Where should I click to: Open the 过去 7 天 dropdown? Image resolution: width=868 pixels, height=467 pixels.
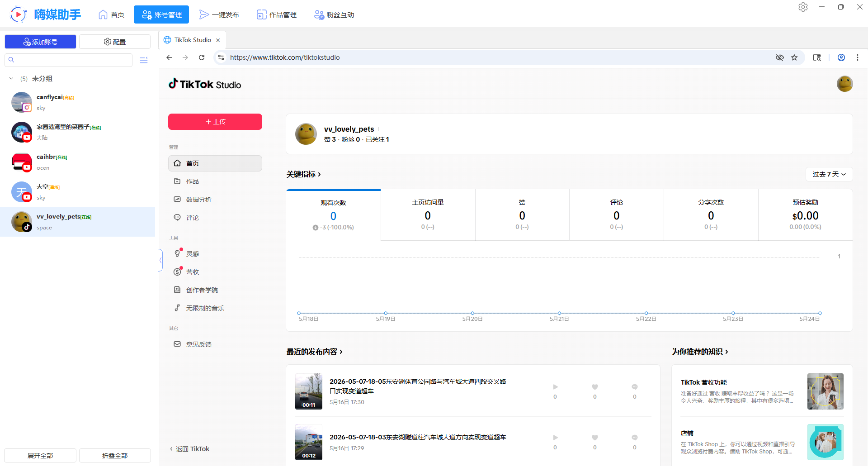[x=829, y=174]
